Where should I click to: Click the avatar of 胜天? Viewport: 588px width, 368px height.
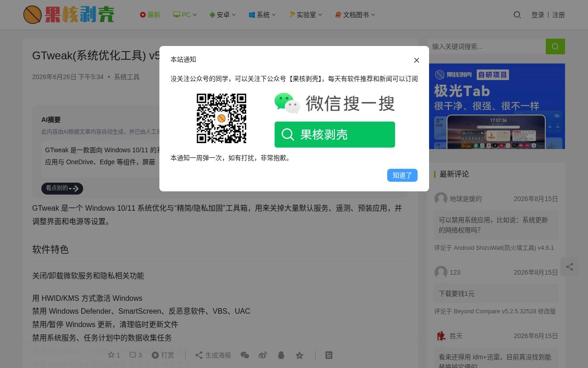coord(441,336)
